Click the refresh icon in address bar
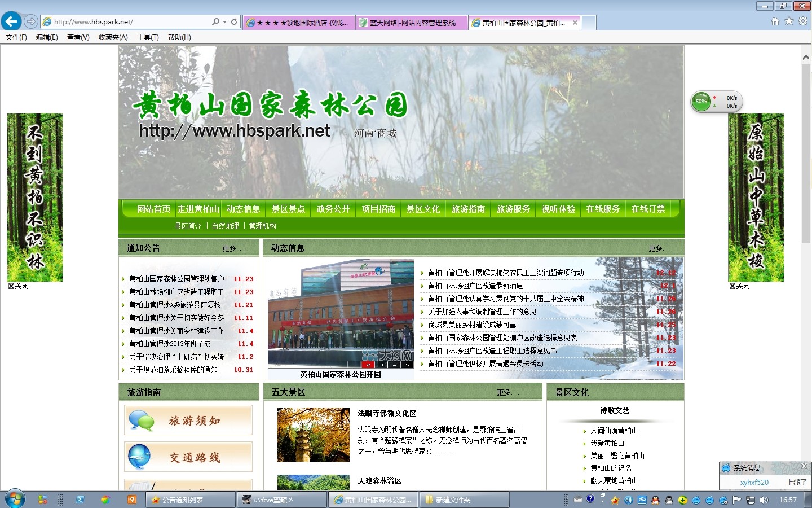 click(234, 21)
